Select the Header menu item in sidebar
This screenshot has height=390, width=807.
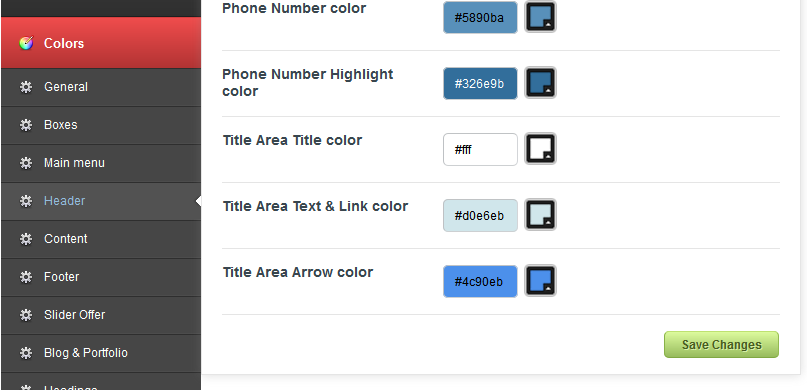point(101,201)
